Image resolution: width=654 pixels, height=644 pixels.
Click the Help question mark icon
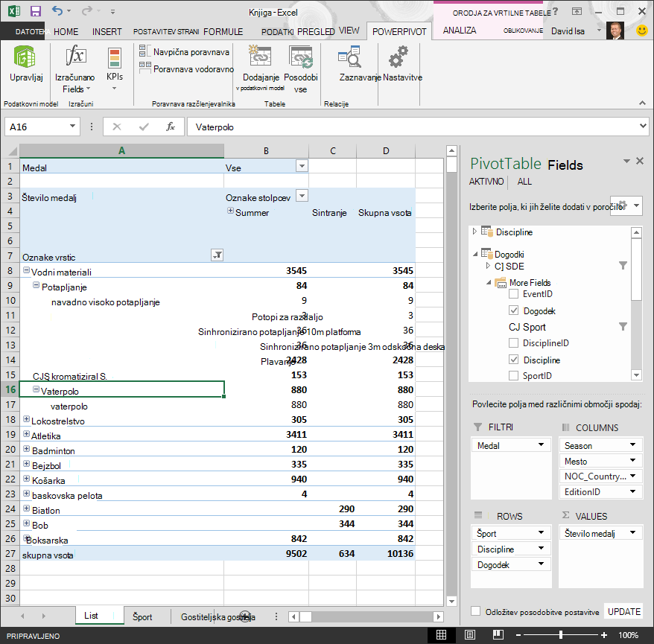tap(555, 12)
